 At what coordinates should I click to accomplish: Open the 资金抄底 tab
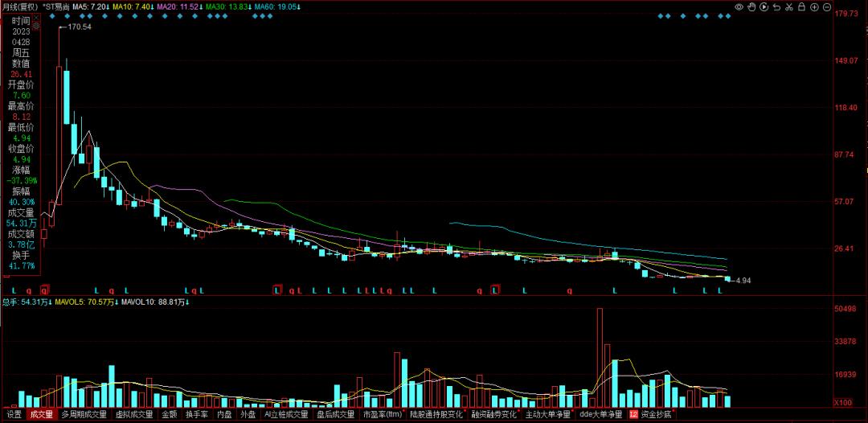coord(656,414)
